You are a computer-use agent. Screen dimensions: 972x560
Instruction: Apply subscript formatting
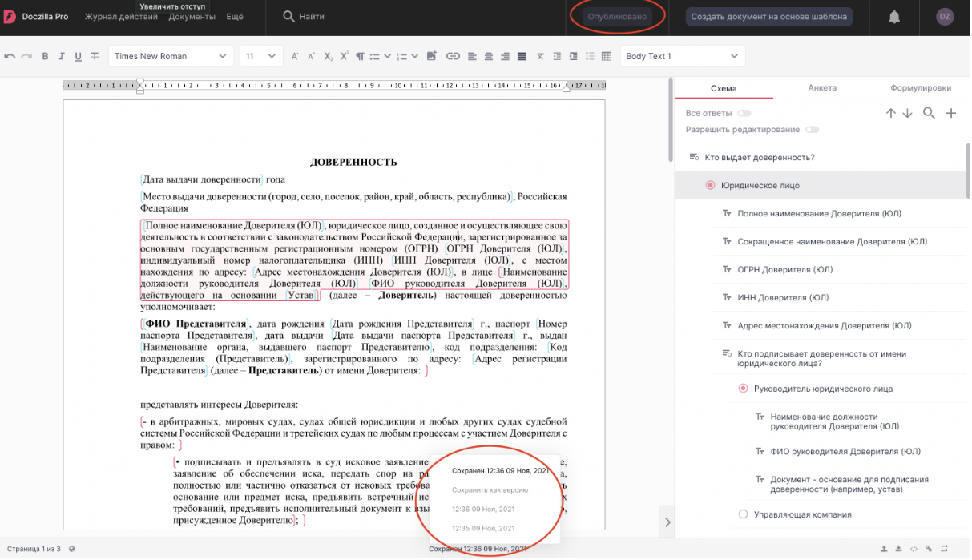(x=329, y=56)
